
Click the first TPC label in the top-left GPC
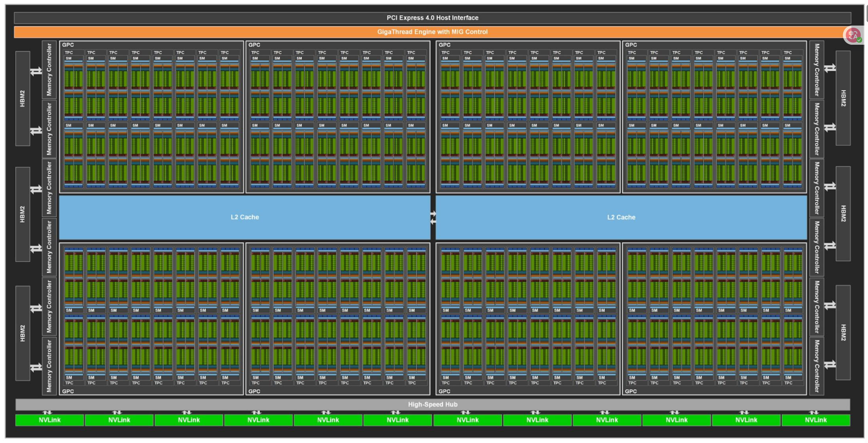coord(69,53)
